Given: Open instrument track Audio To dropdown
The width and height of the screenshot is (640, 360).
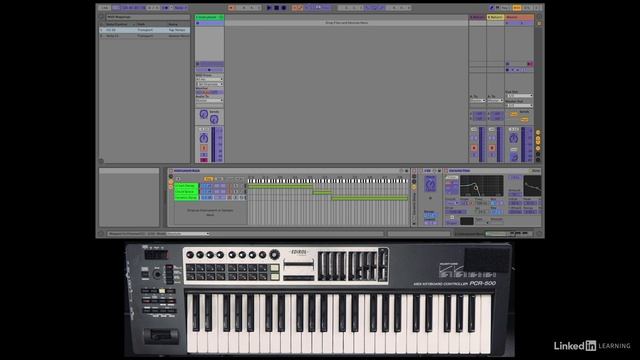Looking at the screenshot, I should click(x=209, y=100).
